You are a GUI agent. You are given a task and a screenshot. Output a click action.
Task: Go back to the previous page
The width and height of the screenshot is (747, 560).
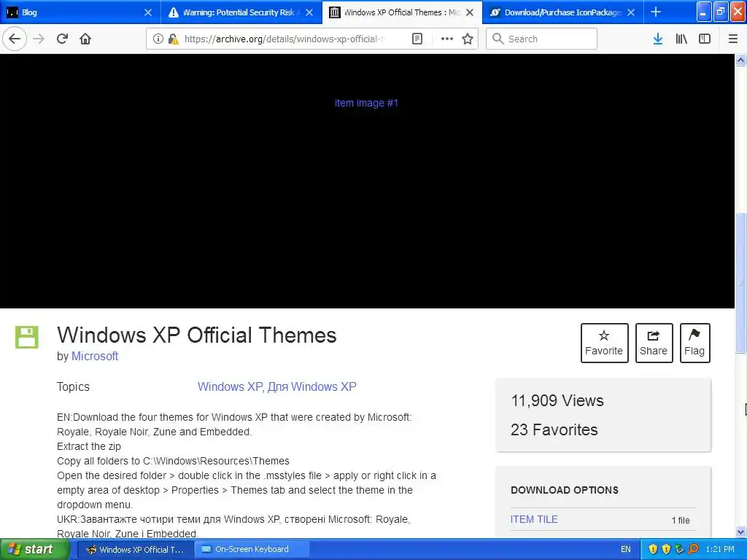(15, 39)
